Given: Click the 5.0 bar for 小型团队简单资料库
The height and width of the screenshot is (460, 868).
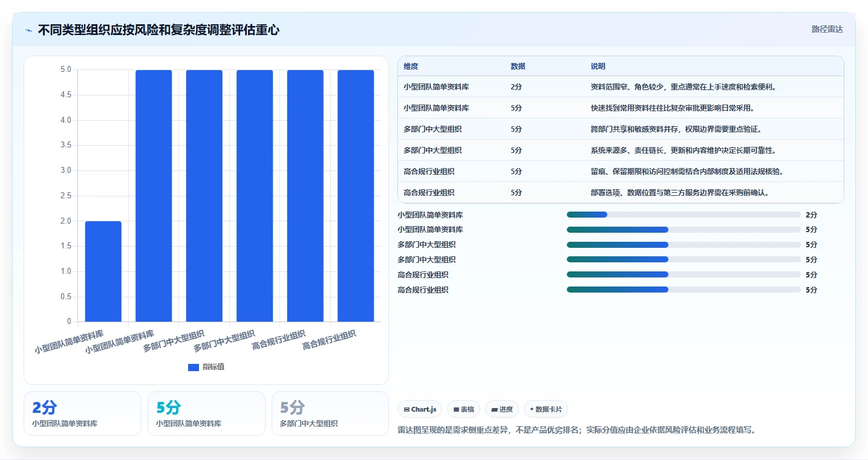Looking at the screenshot, I should pos(154,196).
